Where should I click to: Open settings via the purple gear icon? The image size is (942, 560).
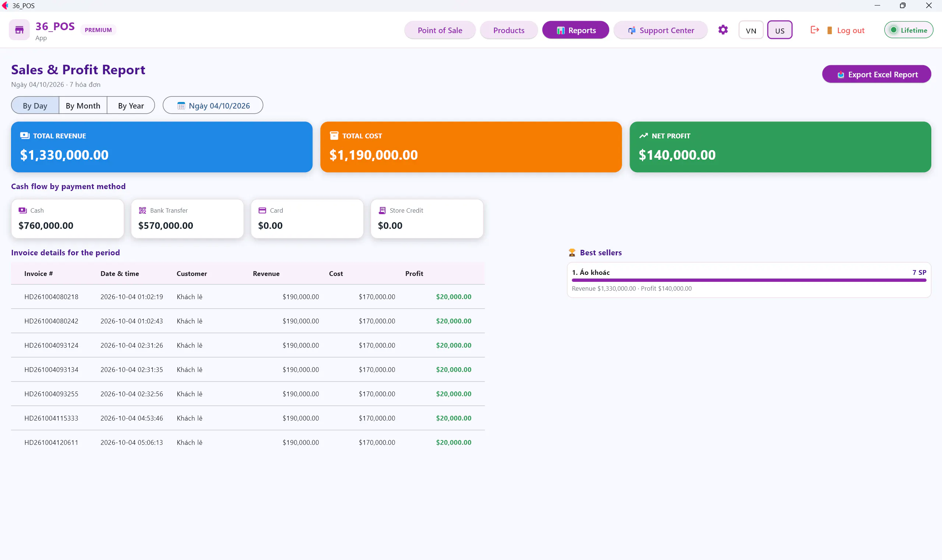(x=723, y=30)
